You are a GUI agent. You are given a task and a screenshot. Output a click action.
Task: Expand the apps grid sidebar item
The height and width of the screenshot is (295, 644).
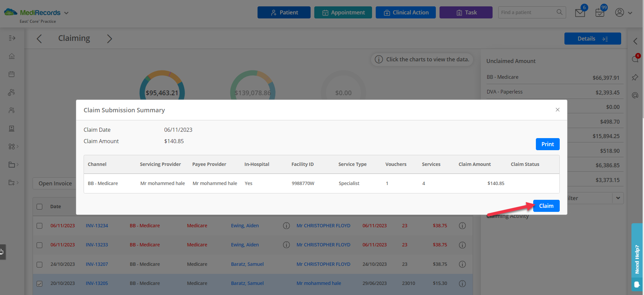[x=13, y=146]
